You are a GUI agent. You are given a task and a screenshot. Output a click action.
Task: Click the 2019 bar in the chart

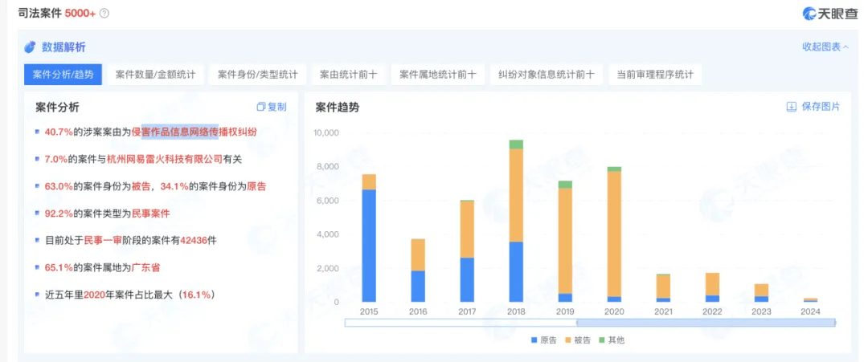(565, 241)
